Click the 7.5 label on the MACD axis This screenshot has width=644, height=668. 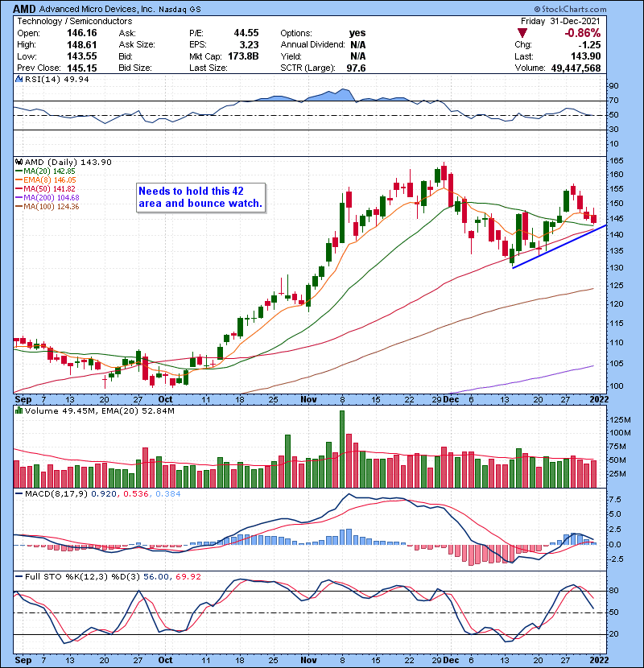[616, 499]
